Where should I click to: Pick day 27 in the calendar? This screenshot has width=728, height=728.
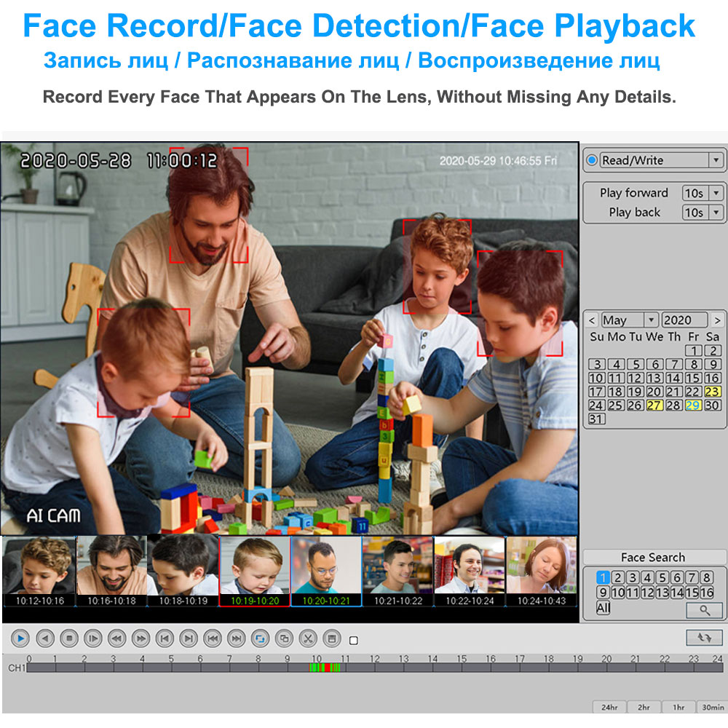(654, 405)
